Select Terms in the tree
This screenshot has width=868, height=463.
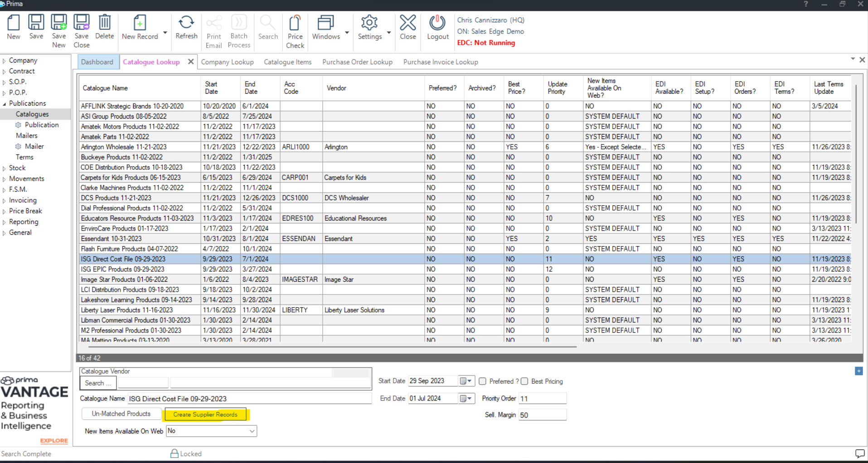24,157
